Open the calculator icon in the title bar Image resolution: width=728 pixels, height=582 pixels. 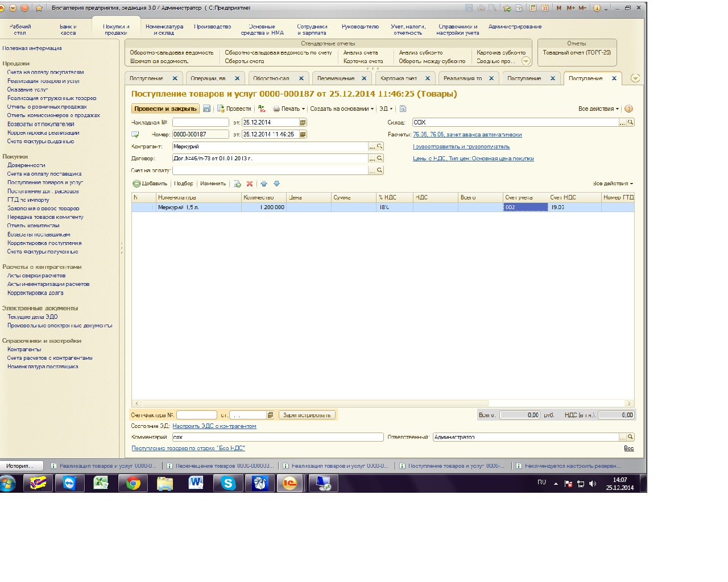click(x=533, y=8)
